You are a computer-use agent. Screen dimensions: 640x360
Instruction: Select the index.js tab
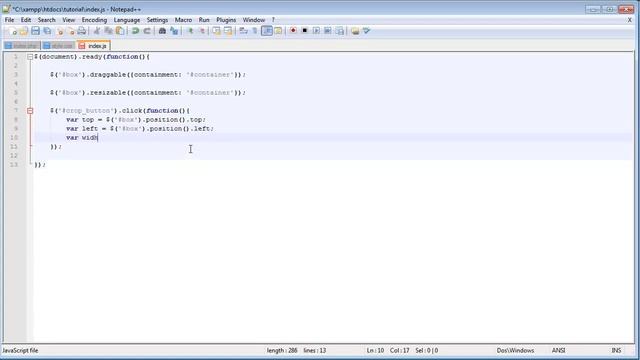point(93,46)
